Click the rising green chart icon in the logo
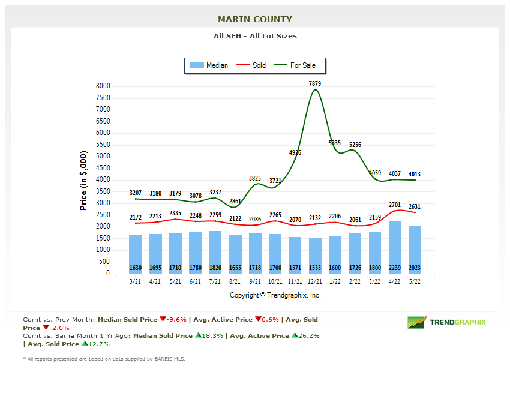 click(416, 322)
